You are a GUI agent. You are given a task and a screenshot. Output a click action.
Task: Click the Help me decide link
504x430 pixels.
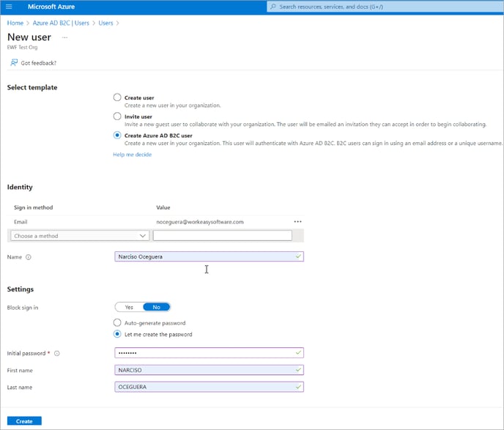tap(132, 155)
